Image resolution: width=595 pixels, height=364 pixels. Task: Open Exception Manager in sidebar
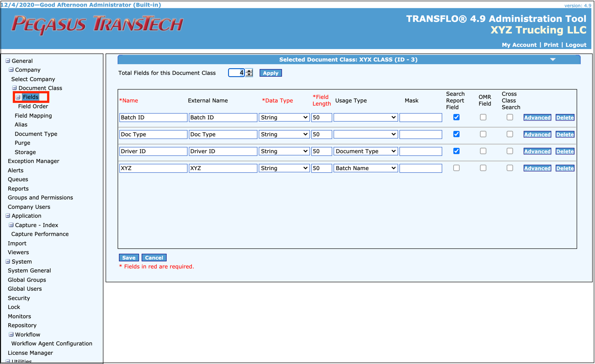[x=34, y=161]
